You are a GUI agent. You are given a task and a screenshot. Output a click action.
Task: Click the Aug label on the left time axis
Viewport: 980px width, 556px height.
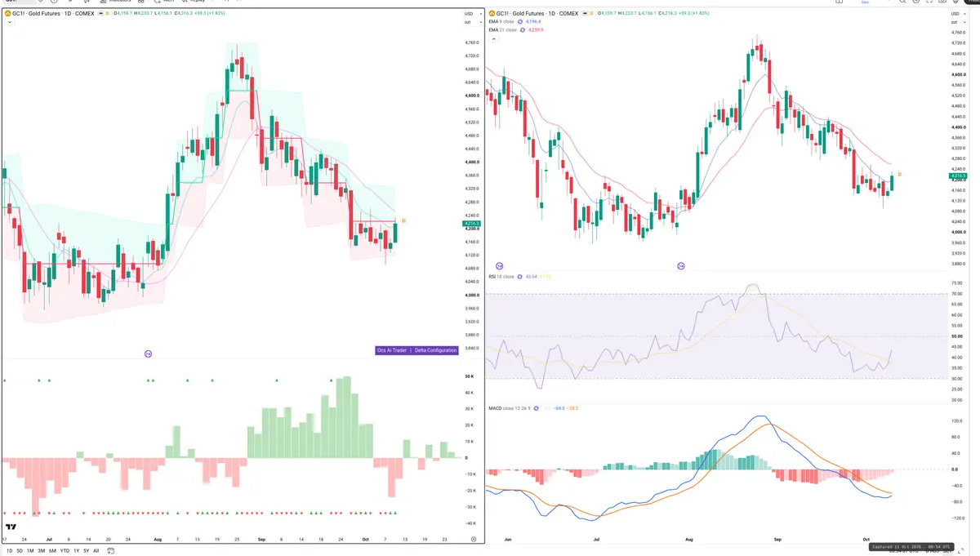pyautogui.click(x=158, y=540)
